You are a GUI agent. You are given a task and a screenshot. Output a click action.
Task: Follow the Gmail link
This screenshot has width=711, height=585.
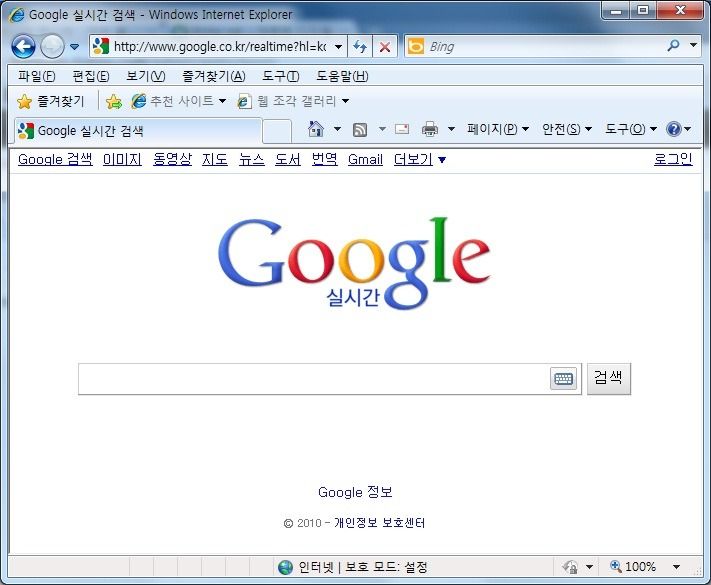365,160
